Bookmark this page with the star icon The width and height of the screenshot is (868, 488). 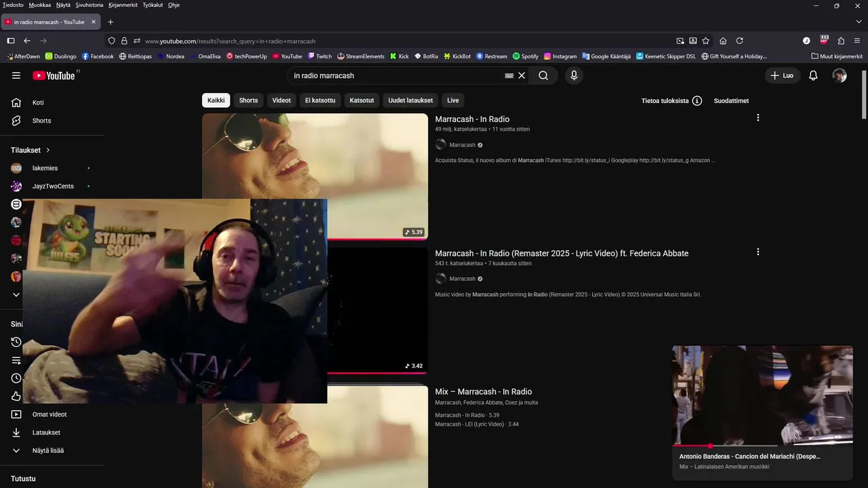706,41
